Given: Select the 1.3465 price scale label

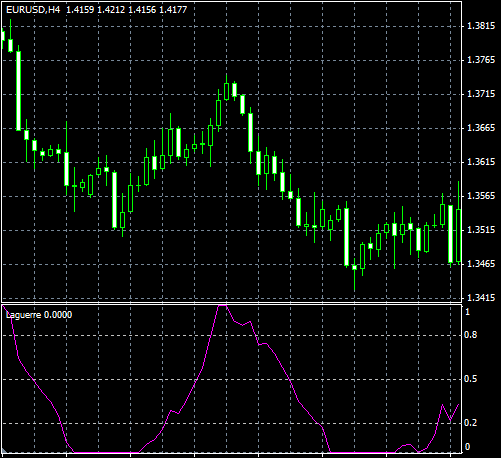Looking at the screenshot, I should tap(481, 264).
